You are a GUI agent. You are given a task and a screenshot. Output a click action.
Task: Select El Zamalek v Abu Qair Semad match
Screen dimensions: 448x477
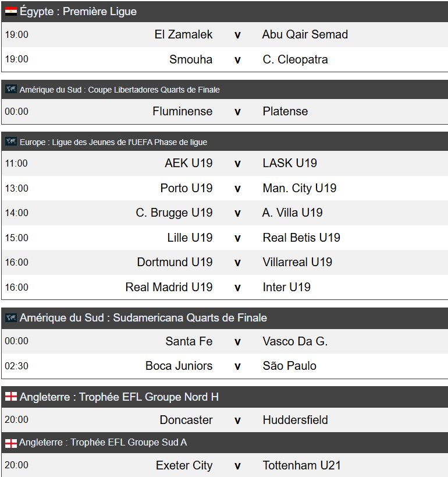click(225, 34)
